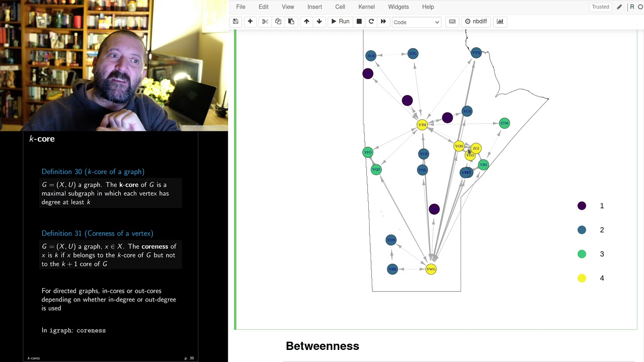Click the bar chart toolbar icon
Viewport: 644px width, 362px height.
pos(500,22)
